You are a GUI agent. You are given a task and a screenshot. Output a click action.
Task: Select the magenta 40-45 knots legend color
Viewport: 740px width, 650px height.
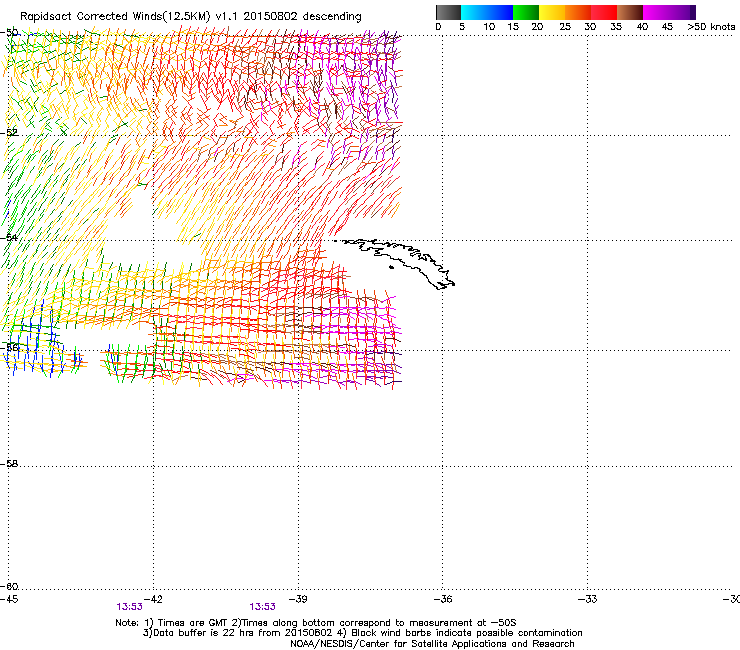pos(656,12)
